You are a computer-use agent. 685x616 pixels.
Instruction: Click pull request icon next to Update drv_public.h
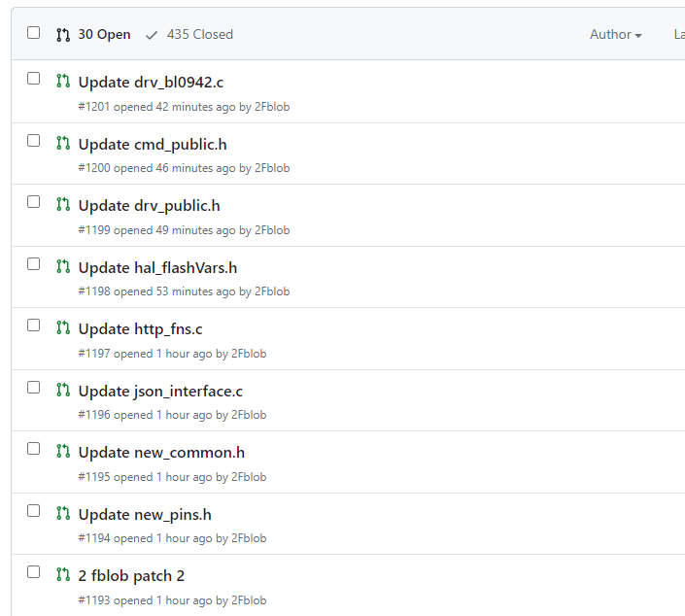pyautogui.click(x=63, y=204)
